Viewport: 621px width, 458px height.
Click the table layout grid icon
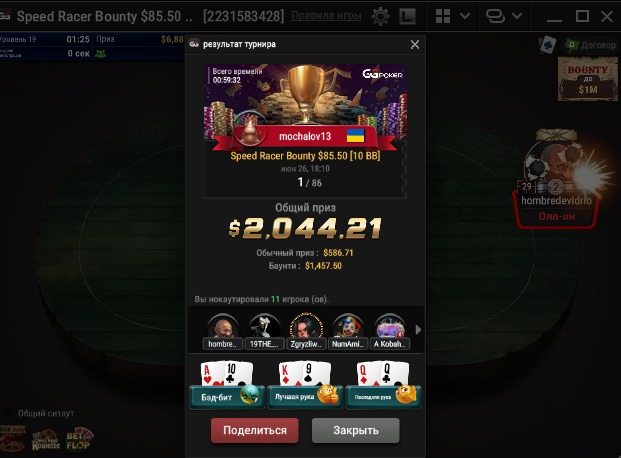tap(443, 16)
